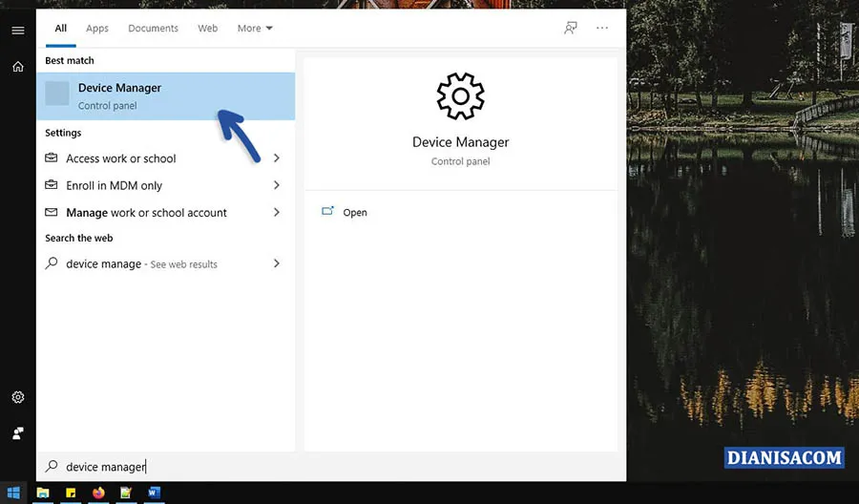Expand the Enroll in MDM only arrow
The width and height of the screenshot is (859, 504).
(277, 185)
